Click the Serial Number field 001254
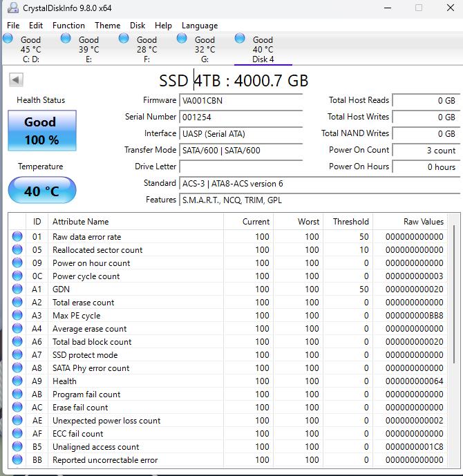This screenshot has width=463, height=476. (241, 117)
